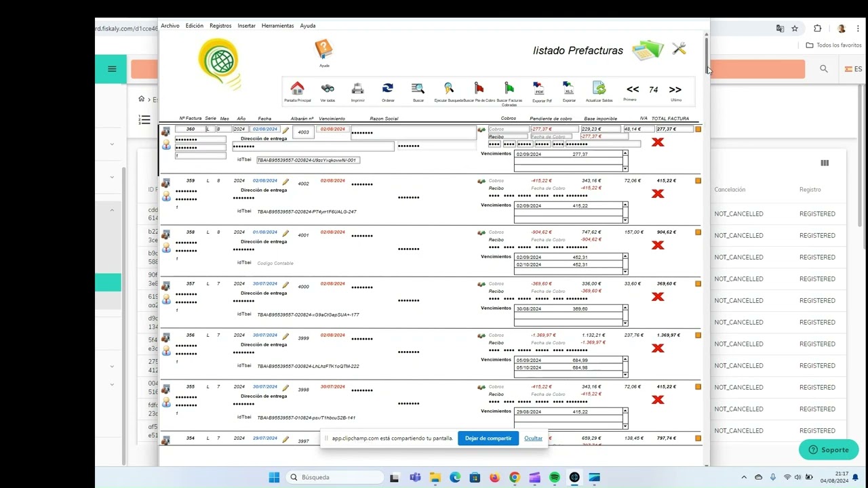Click the Cobros money icon for invoice 359

click(481, 181)
